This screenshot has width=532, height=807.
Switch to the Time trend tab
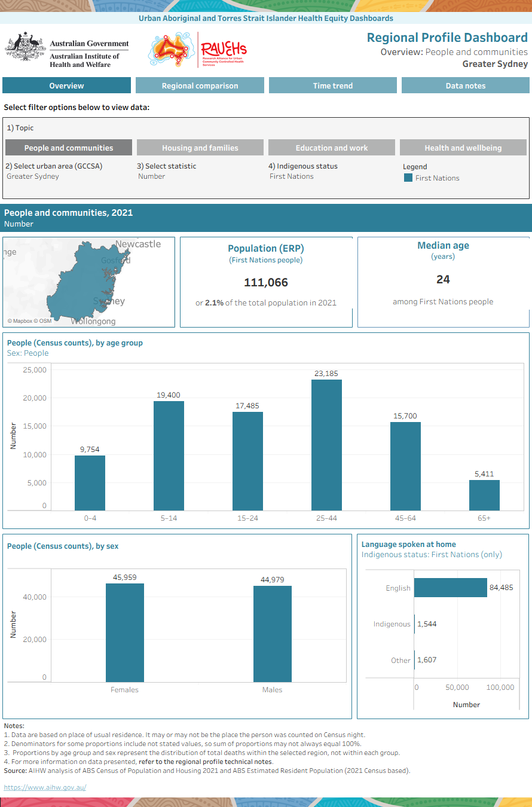click(333, 85)
